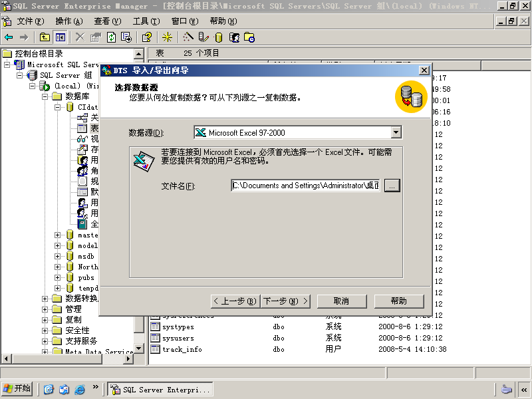Viewport: 532px width, 399px height.
Task: Click the 文件名(F) path input field
Action: 305,186
